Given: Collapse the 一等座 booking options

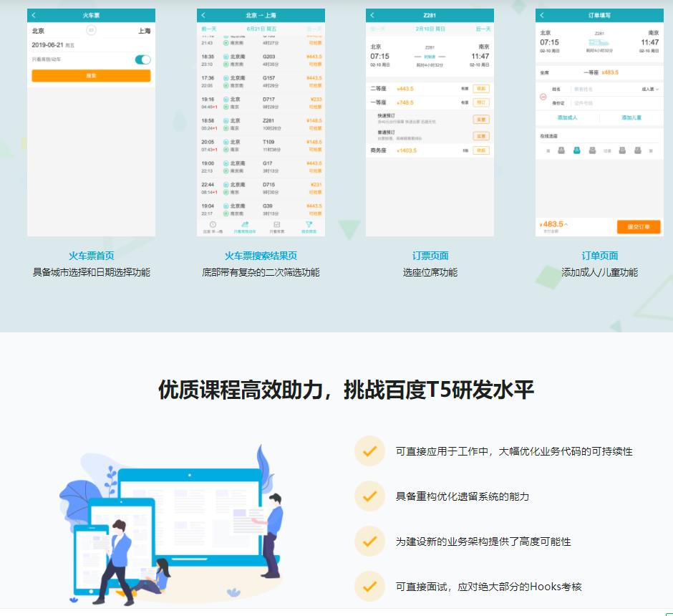Looking at the screenshot, I should 480,102.
